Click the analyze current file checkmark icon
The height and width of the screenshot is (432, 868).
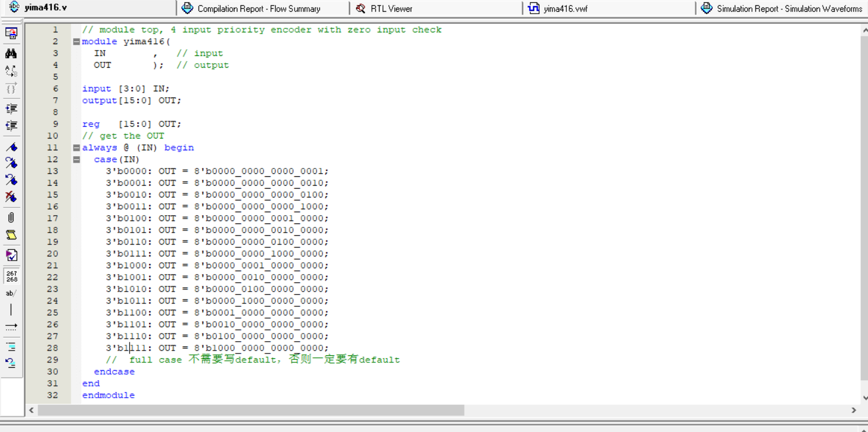[11, 255]
